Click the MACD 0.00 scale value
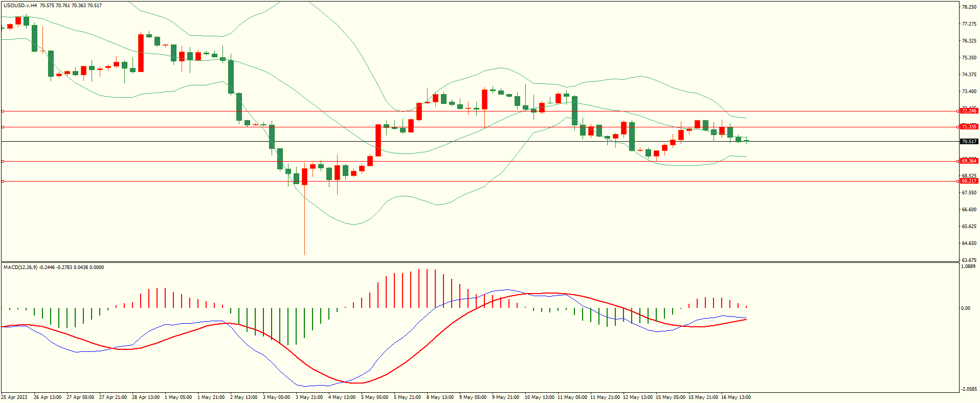The image size is (980, 403). tap(965, 308)
